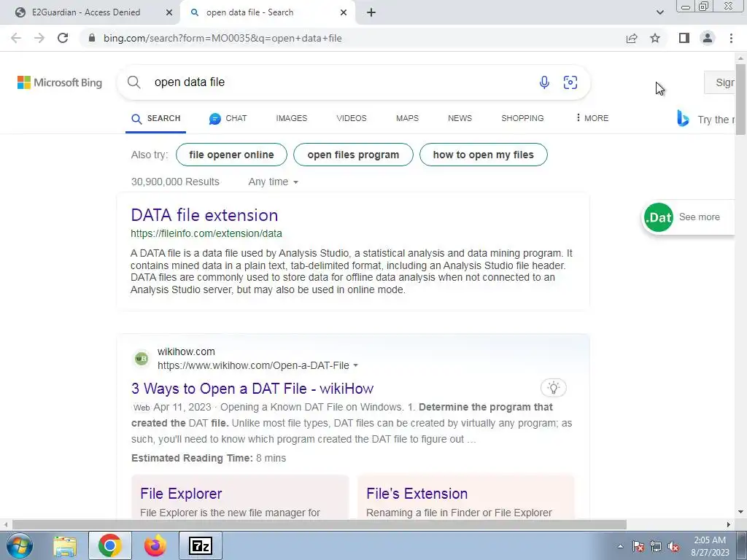Expand the MORE menu in Bing
The height and width of the screenshot is (560, 747).
pyautogui.click(x=592, y=117)
